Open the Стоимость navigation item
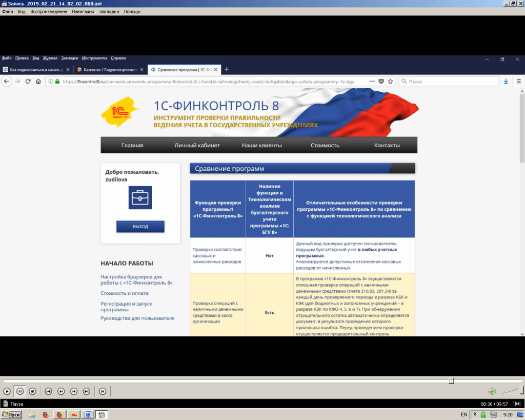The image size is (525, 420). coord(325,145)
